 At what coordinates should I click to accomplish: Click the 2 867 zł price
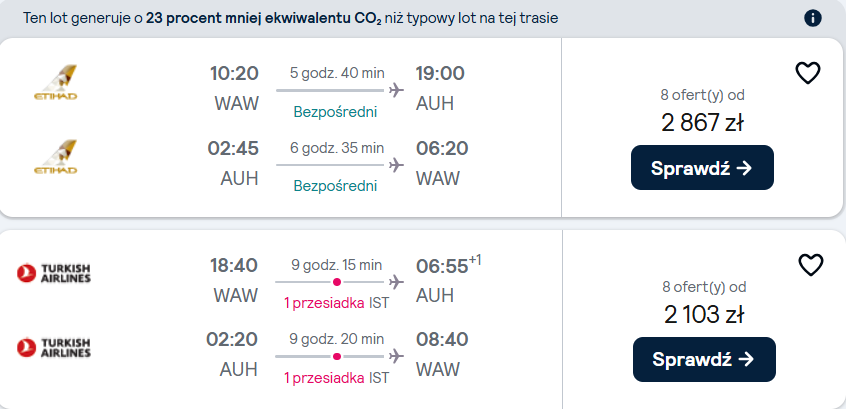click(x=702, y=124)
